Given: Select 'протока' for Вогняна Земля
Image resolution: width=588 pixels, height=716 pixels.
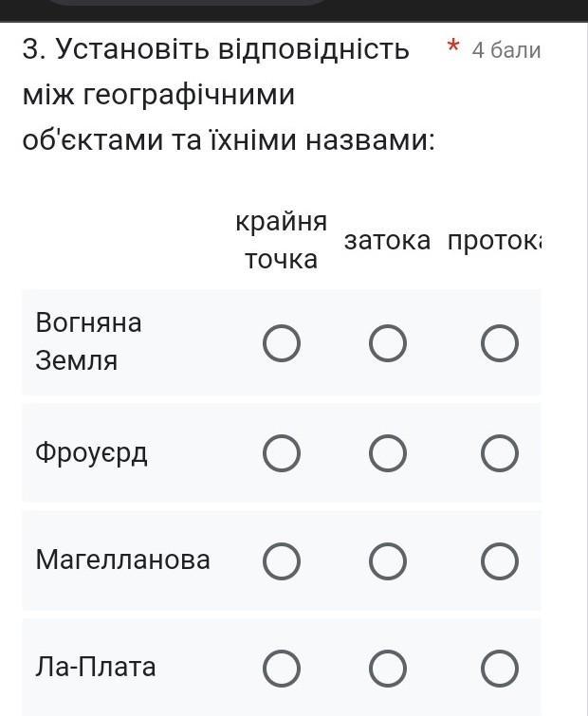Looking at the screenshot, I should tap(500, 343).
